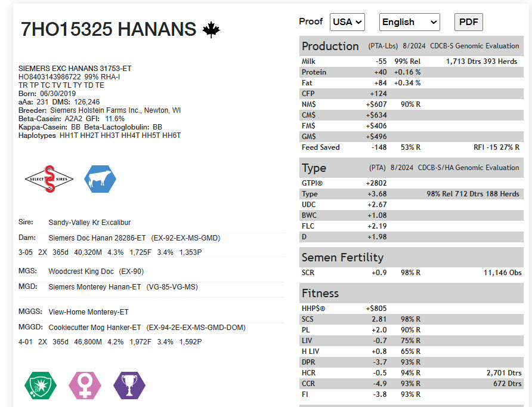Click the SCS 2.81 value
This screenshot has width=532, height=407.
(379, 319)
